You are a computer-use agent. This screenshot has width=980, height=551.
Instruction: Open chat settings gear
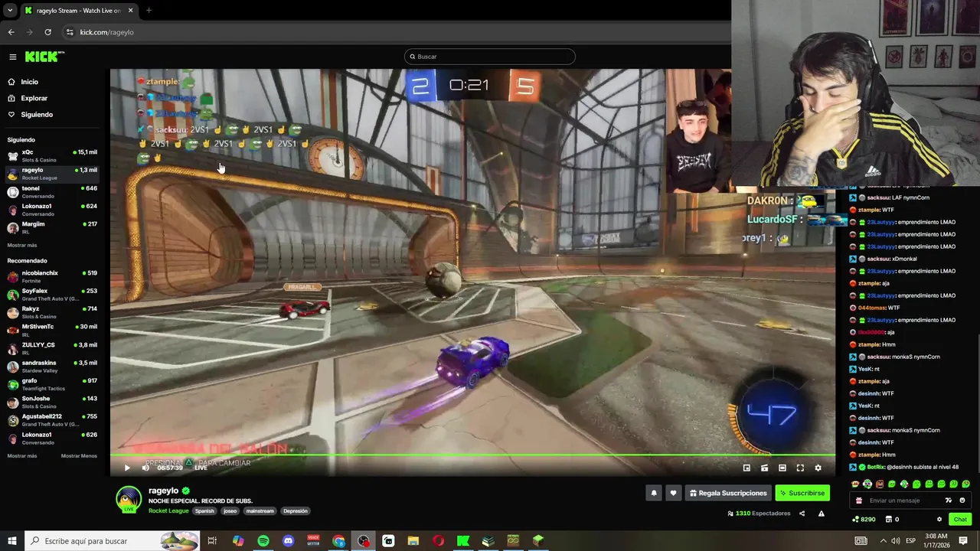click(939, 519)
